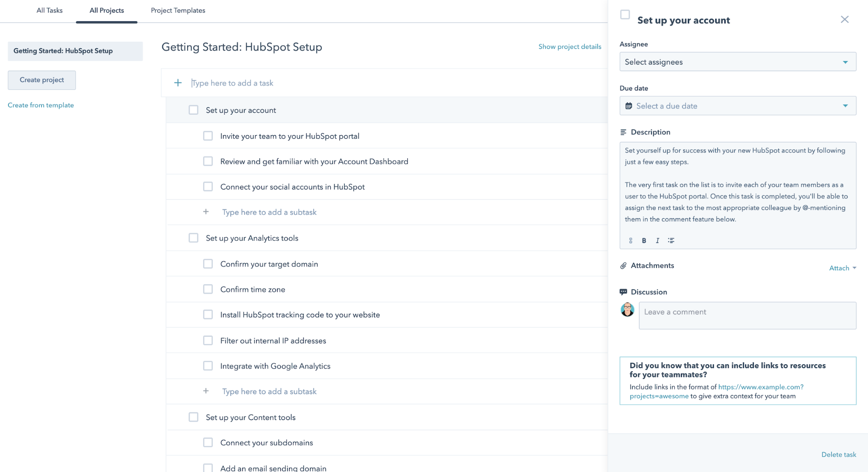Viewport: 868px width, 472px height.
Task: Click Show project details link
Action: coord(570,47)
